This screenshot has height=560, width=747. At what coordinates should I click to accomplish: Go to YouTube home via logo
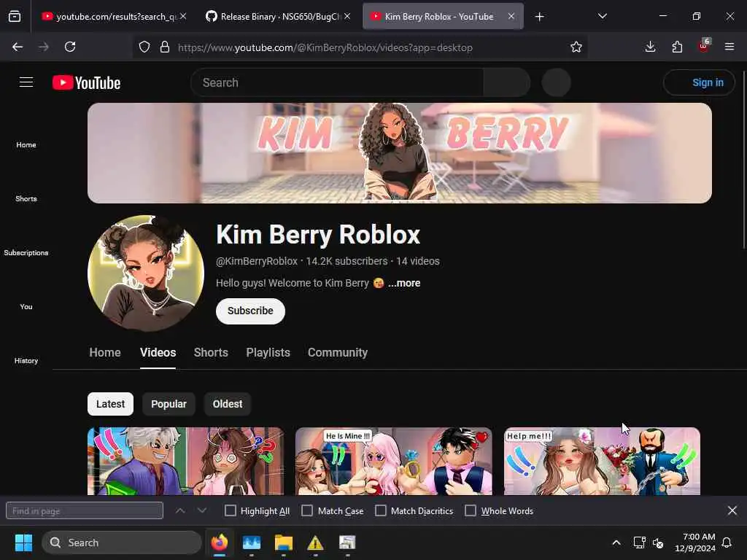(x=86, y=82)
